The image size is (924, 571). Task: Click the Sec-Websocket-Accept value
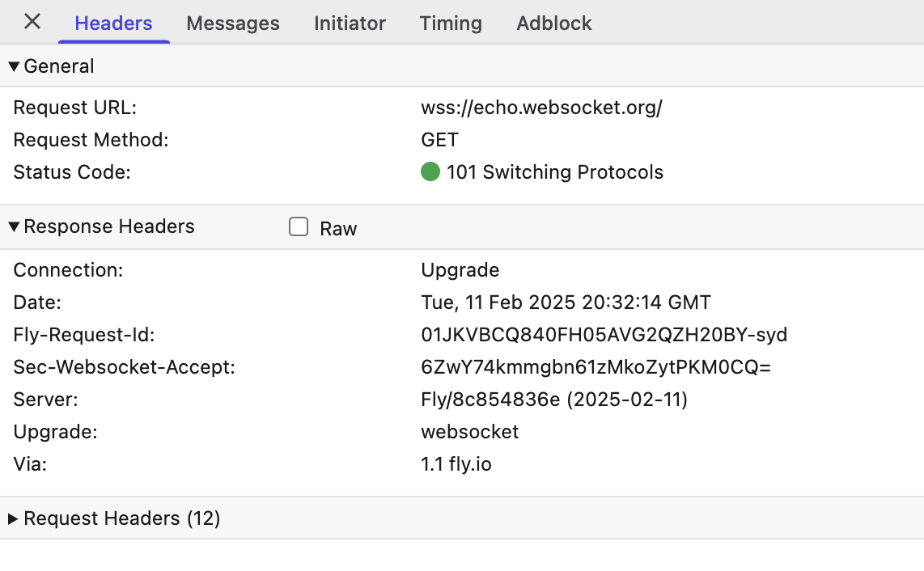596,367
